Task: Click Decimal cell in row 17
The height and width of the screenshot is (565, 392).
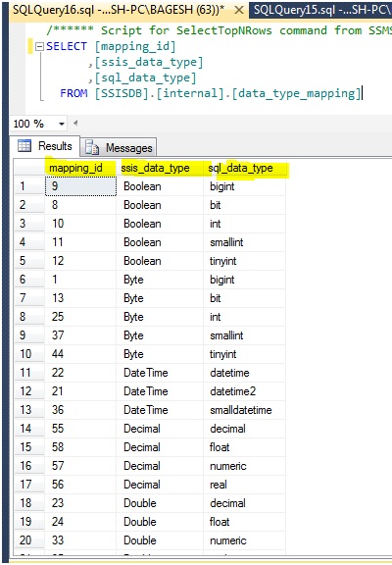Action: [160, 485]
